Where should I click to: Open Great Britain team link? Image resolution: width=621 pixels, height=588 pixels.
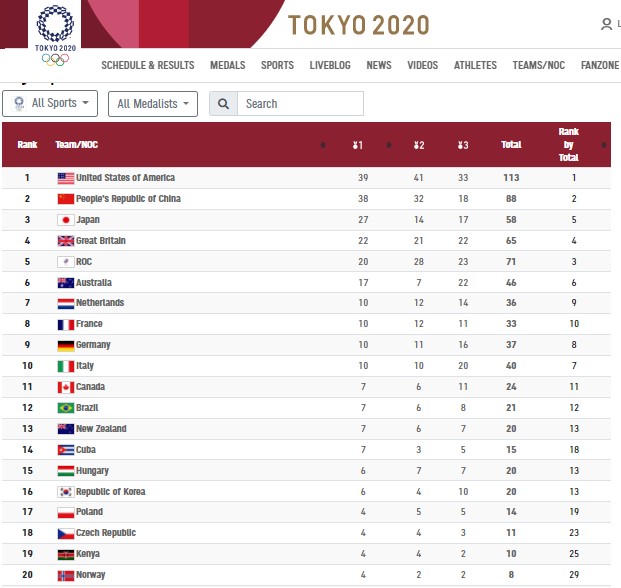point(101,241)
